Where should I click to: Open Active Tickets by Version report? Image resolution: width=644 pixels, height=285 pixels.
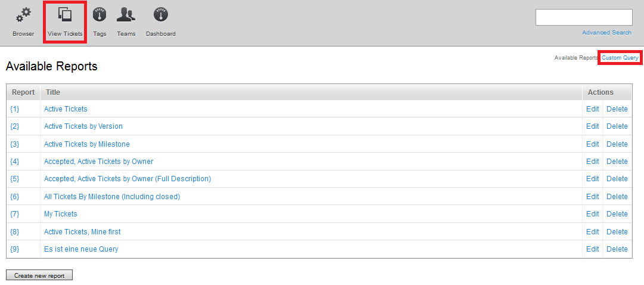pos(83,126)
